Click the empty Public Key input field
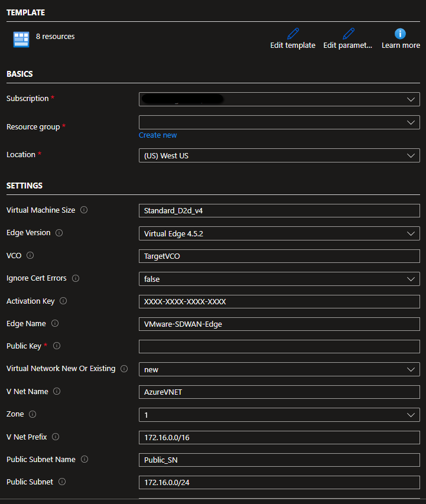The image size is (426, 504). pyautogui.click(x=279, y=347)
